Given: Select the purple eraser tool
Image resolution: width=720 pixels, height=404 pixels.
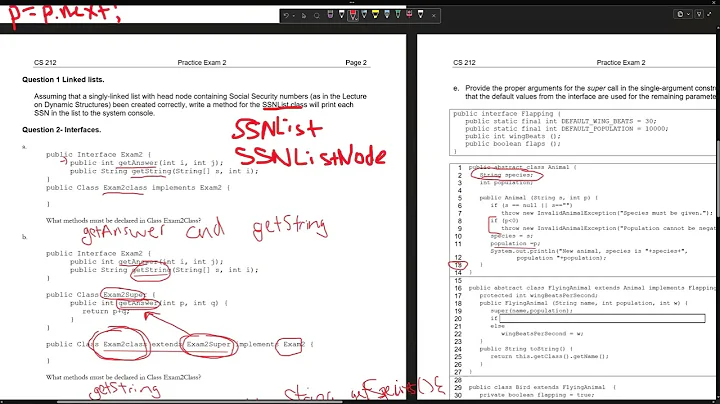Looking at the screenshot, I should click(330, 15).
